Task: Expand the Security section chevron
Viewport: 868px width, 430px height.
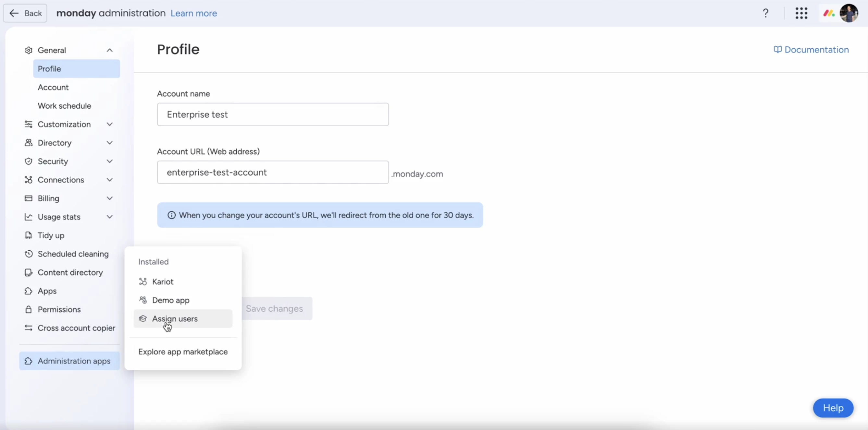Action: pyautogui.click(x=109, y=161)
